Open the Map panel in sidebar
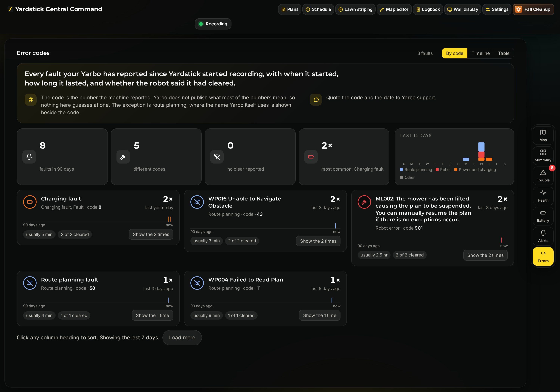This screenshot has width=560, height=392. click(543, 135)
